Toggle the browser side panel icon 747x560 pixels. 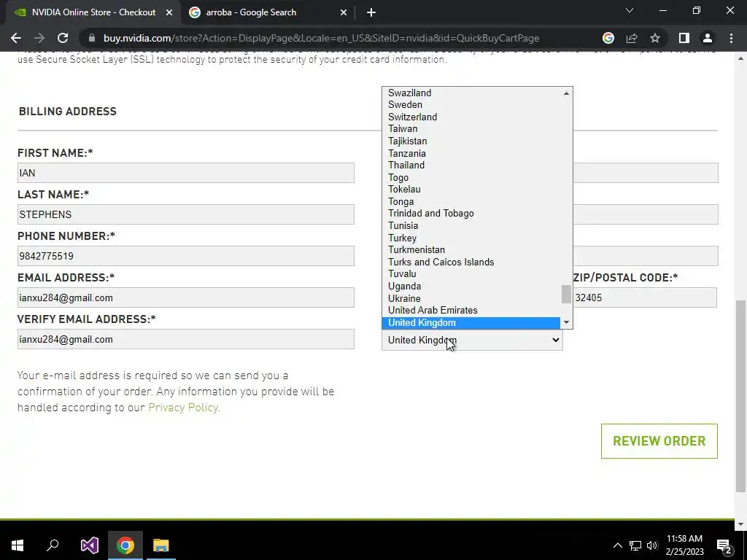(684, 38)
